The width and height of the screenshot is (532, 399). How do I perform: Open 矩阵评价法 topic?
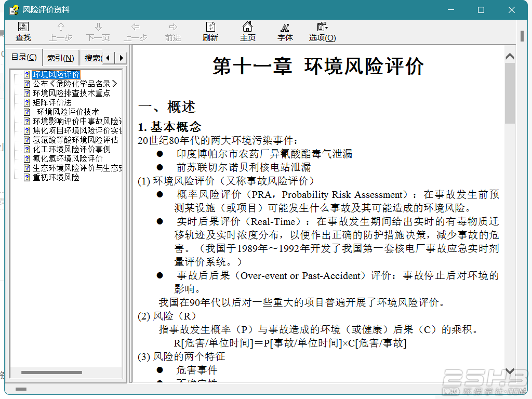click(x=52, y=102)
